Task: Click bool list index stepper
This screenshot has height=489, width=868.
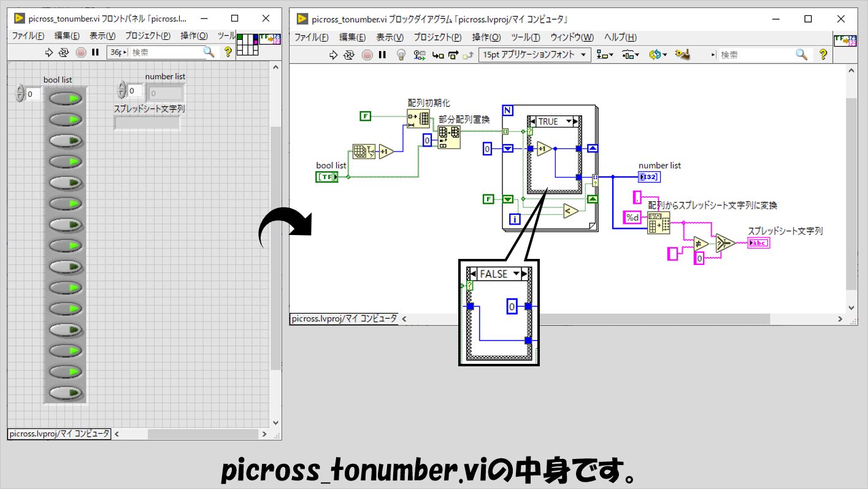Action: point(19,94)
